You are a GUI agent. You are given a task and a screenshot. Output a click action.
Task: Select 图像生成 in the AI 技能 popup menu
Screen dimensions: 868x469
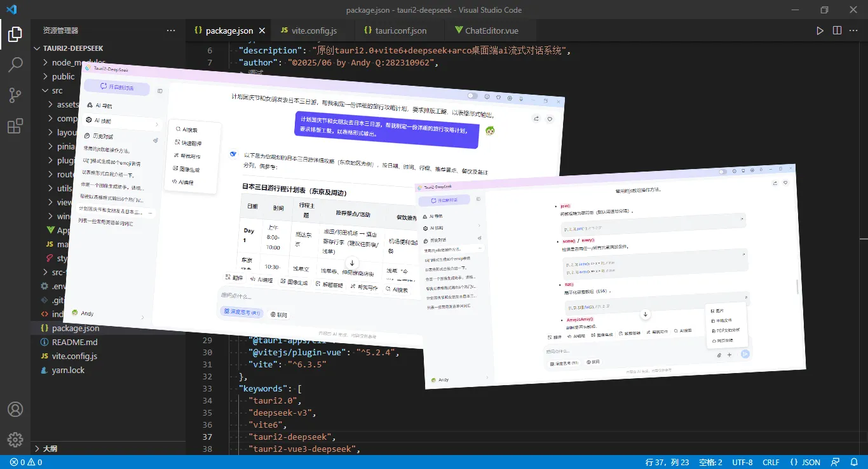pyautogui.click(x=186, y=169)
